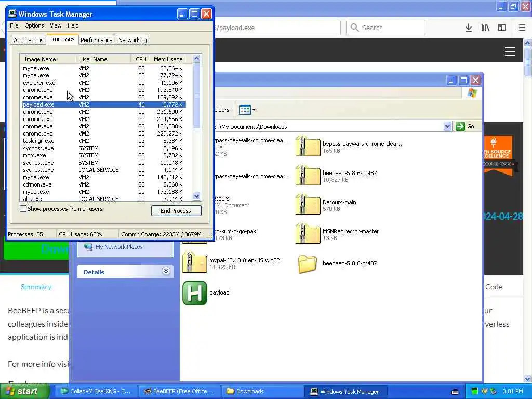
Task: Open the website hamburger navigation menu
Action: (510, 51)
